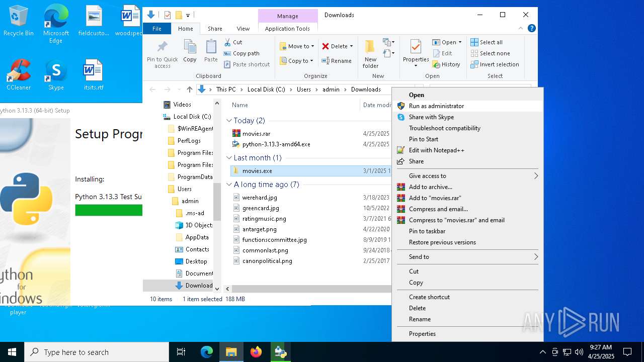Viewport: 644px width, 362px height.
Task: Open the Recycle Bin desktop icon
Action: pyautogui.click(x=19, y=21)
